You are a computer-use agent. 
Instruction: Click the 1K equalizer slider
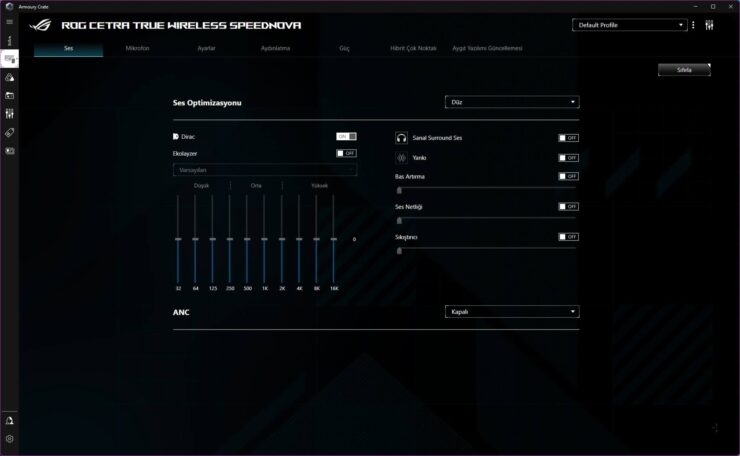pos(264,239)
